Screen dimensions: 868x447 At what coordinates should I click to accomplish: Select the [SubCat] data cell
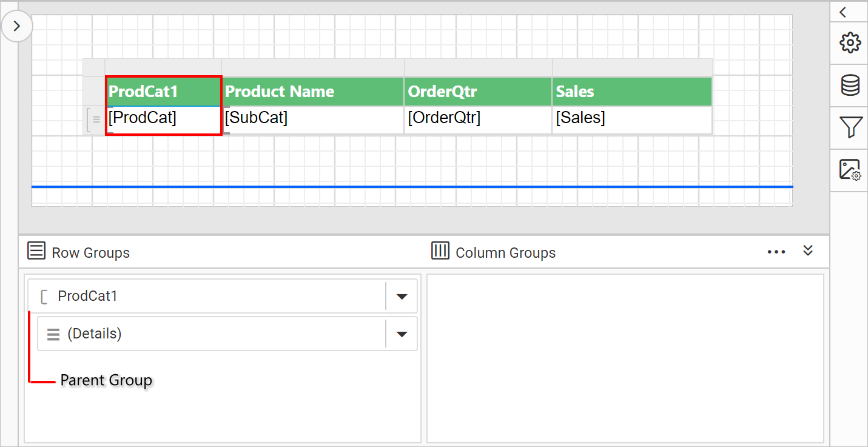[x=313, y=119]
